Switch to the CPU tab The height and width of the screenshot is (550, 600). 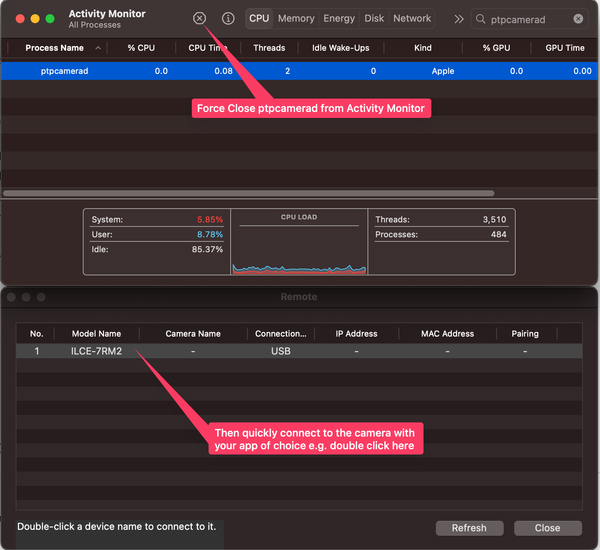coord(259,19)
